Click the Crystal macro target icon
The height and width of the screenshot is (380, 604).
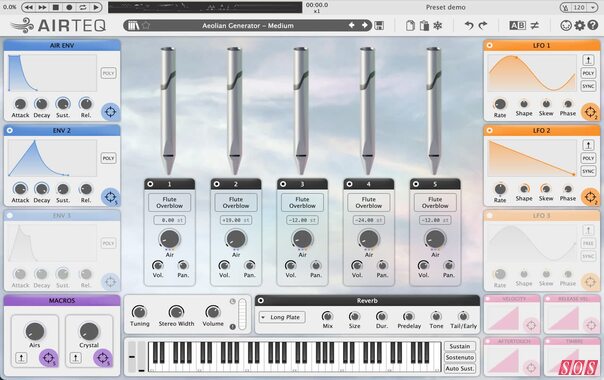tap(102, 358)
